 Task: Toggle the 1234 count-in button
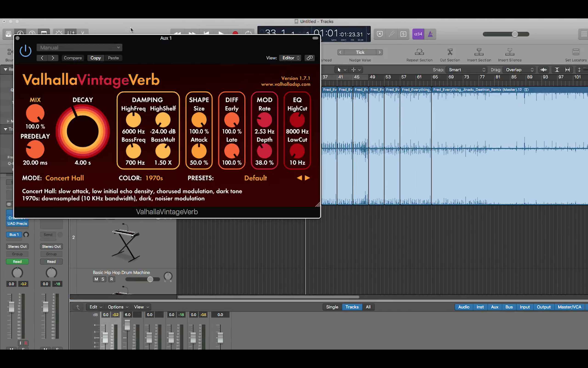pyautogui.click(x=418, y=34)
